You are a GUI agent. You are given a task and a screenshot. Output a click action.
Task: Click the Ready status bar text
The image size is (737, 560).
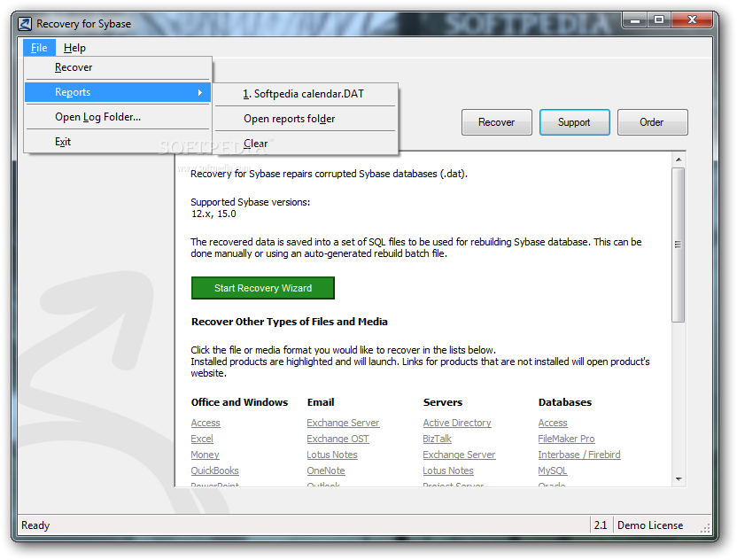[35, 525]
